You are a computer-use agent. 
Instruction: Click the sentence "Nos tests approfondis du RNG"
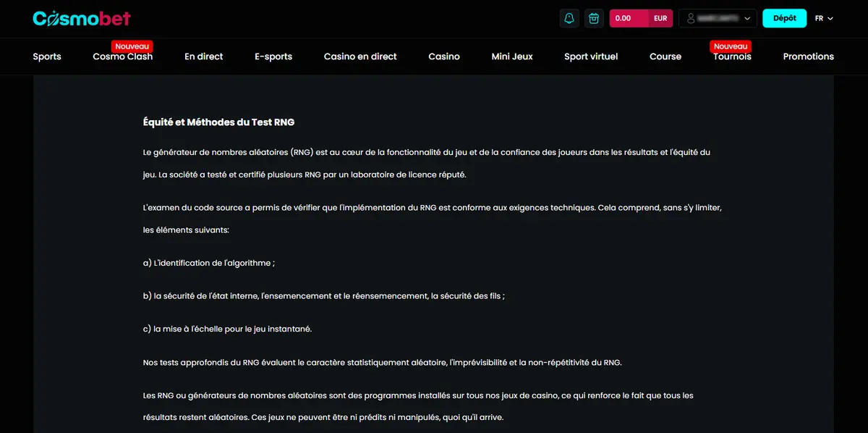click(x=383, y=362)
